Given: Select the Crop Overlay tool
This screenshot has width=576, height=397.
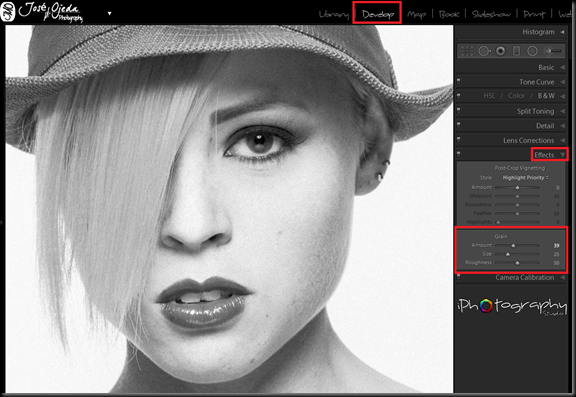Looking at the screenshot, I should 467,51.
